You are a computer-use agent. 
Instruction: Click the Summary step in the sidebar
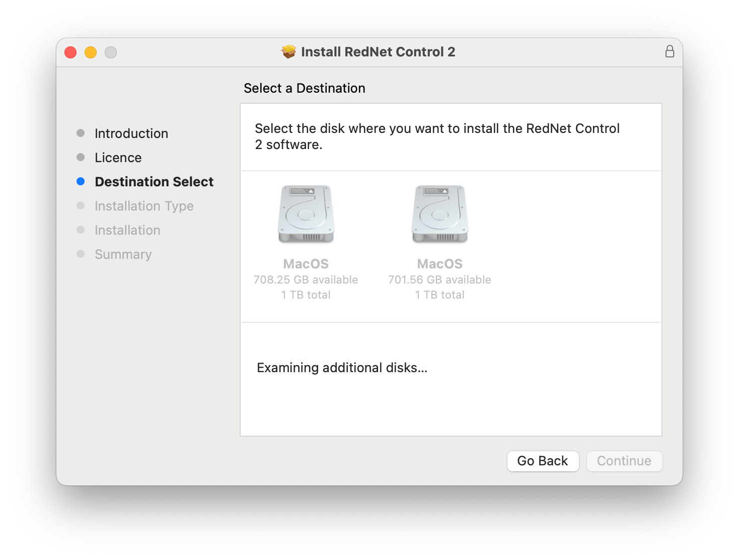(x=123, y=254)
